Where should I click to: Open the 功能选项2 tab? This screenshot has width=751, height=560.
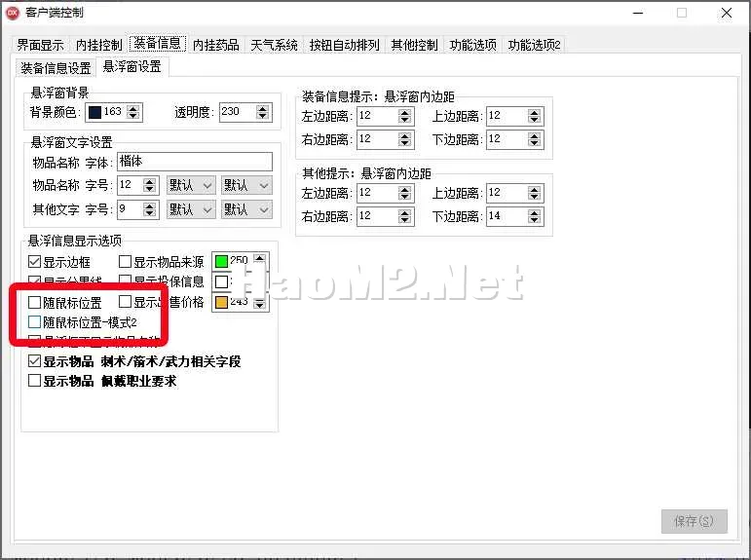[534, 45]
